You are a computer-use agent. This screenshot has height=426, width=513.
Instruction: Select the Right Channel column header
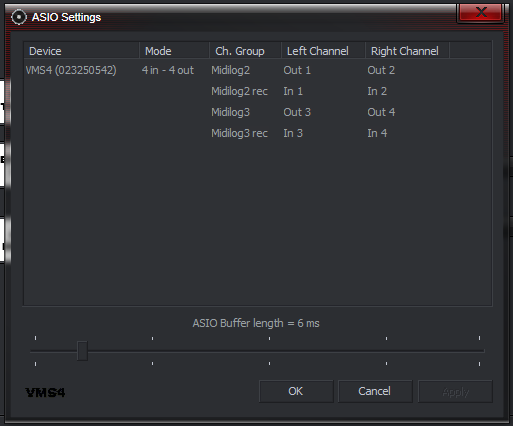408,51
